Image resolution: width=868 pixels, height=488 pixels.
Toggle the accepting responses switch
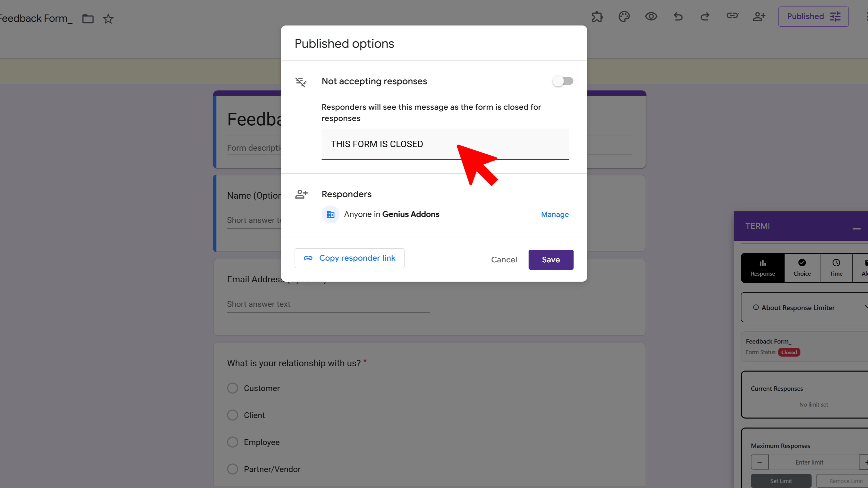(563, 81)
